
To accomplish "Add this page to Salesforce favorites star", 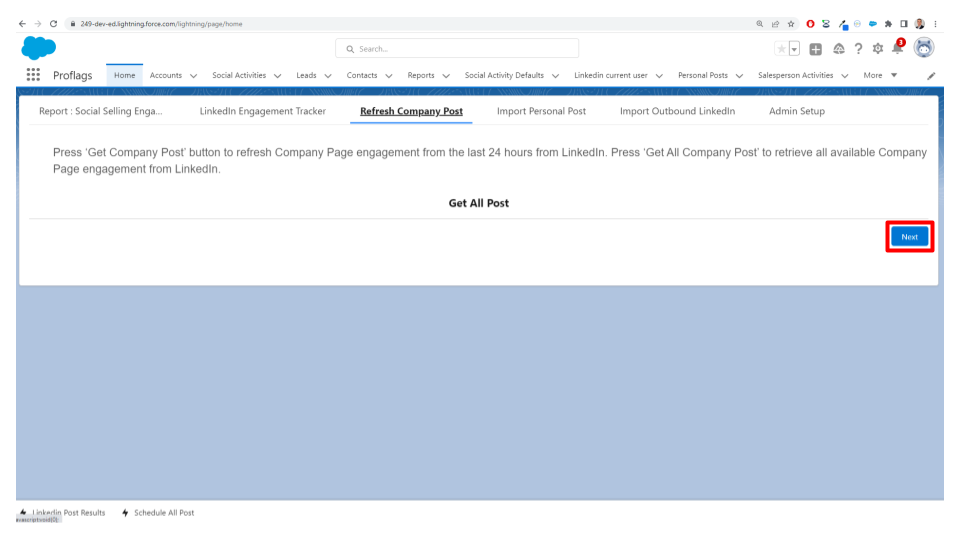I will tap(781, 49).
